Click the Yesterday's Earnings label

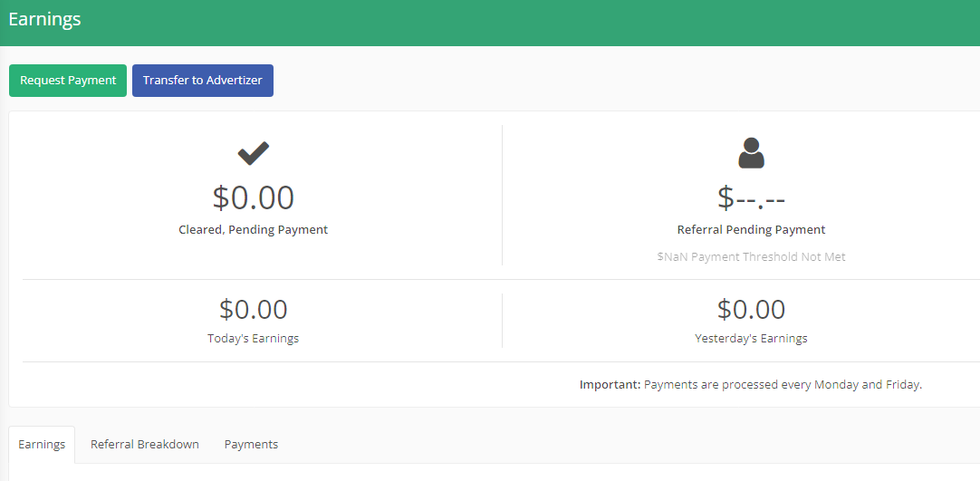(751, 339)
